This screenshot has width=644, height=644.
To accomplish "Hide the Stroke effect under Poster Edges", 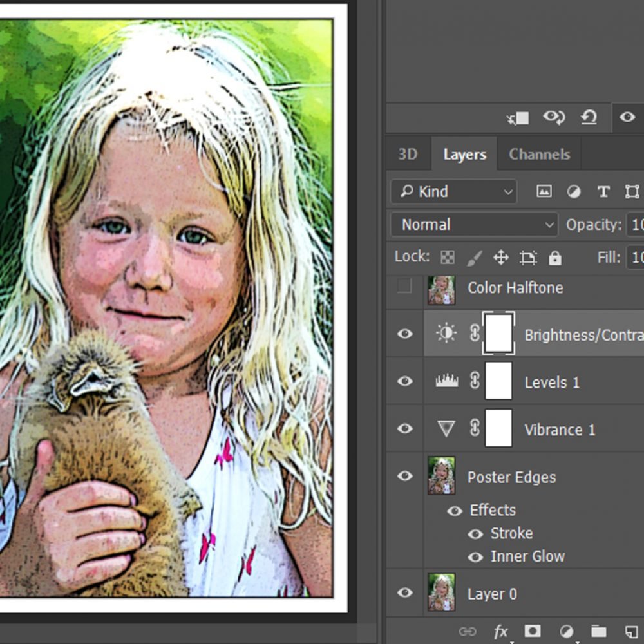I will point(475,533).
